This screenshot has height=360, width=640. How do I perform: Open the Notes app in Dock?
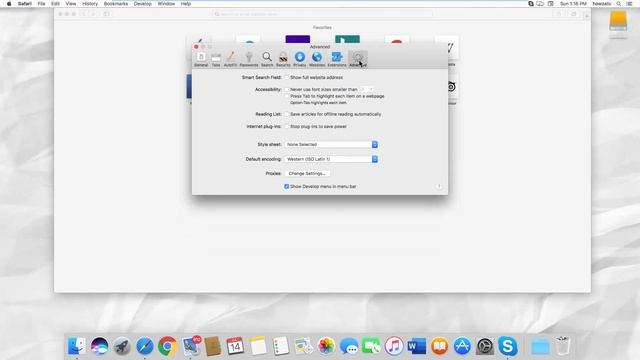coord(258,346)
